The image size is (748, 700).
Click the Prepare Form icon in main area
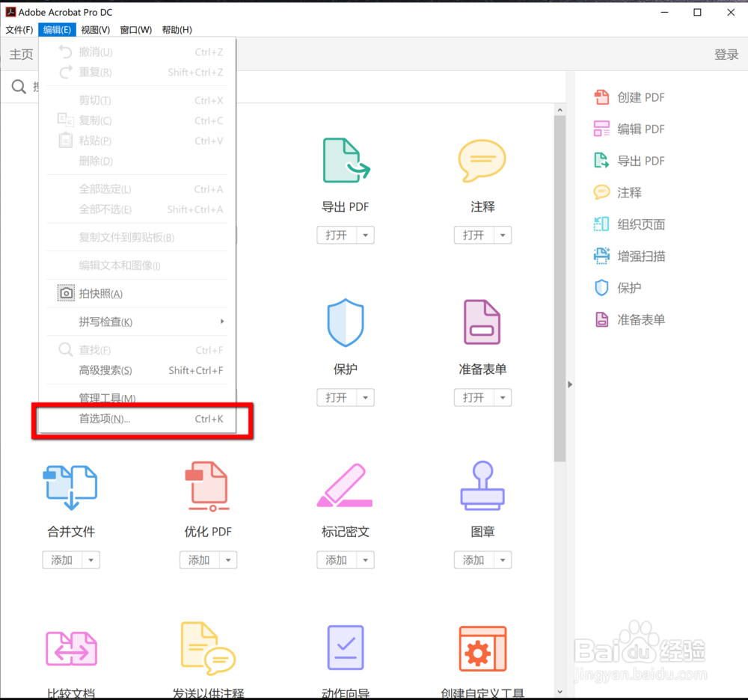click(482, 322)
